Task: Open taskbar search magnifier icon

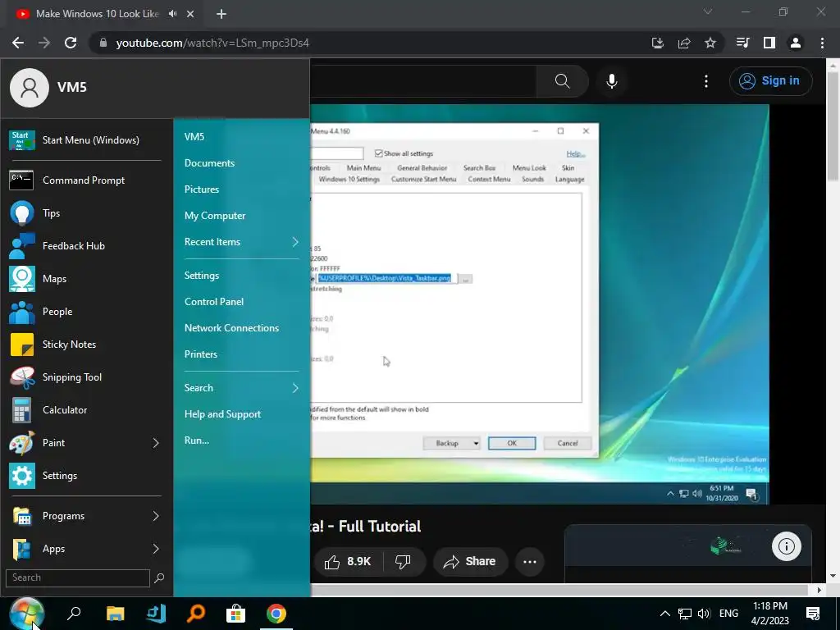Action: (x=74, y=614)
